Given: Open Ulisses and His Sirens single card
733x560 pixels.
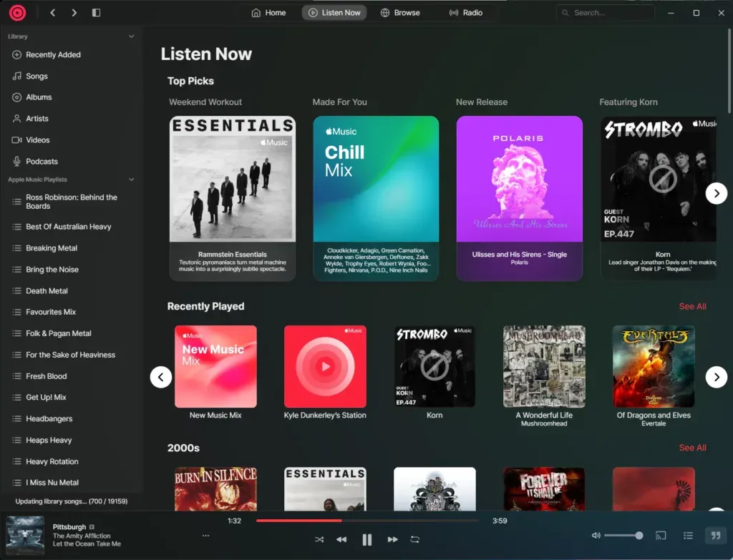Looking at the screenshot, I should pyautogui.click(x=520, y=199).
